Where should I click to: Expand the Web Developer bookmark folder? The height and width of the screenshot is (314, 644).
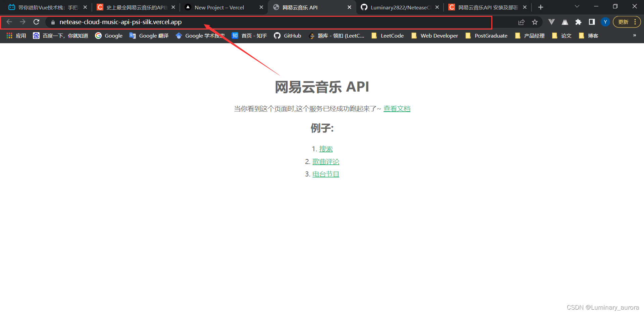[x=435, y=36]
